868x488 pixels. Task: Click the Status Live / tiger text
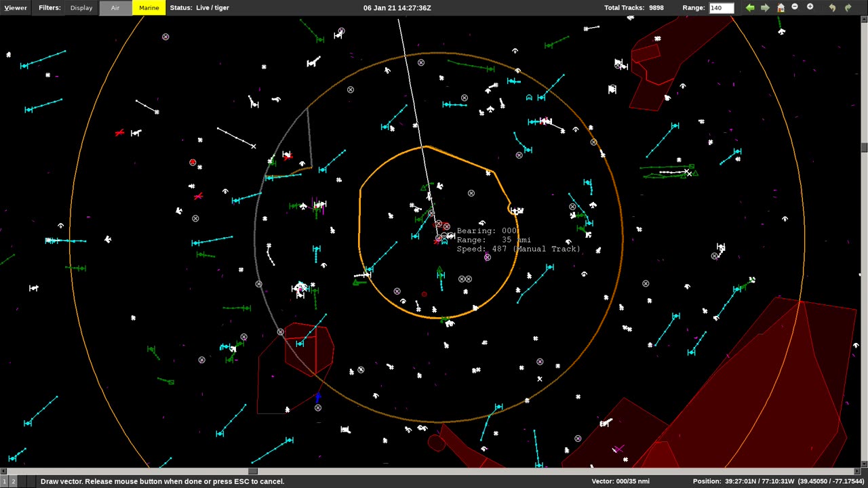click(199, 8)
